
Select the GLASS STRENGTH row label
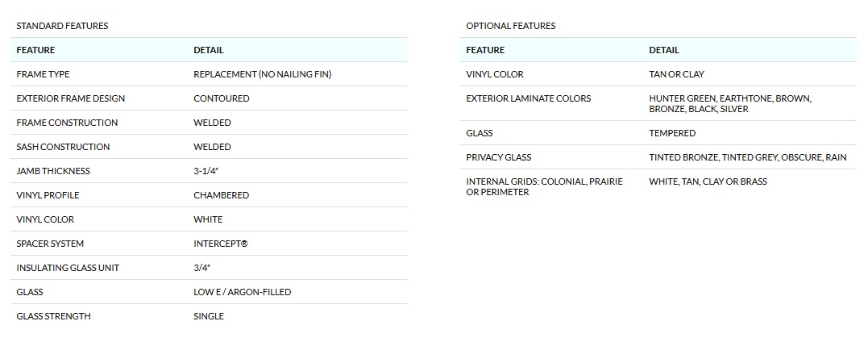pyautogui.click(x=53, y=316)
